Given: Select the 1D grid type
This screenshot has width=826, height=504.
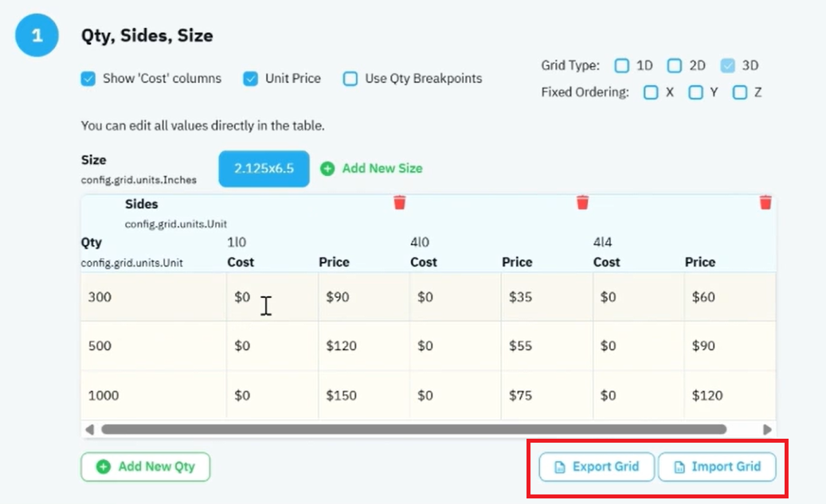Looking at the screenshot, I should (621, 65).
